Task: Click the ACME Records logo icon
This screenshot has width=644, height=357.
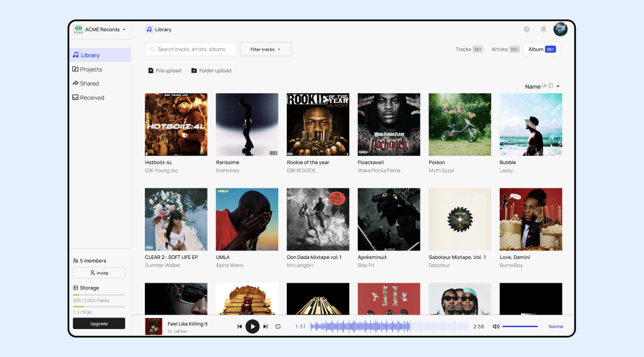Action: click(78, 29)
